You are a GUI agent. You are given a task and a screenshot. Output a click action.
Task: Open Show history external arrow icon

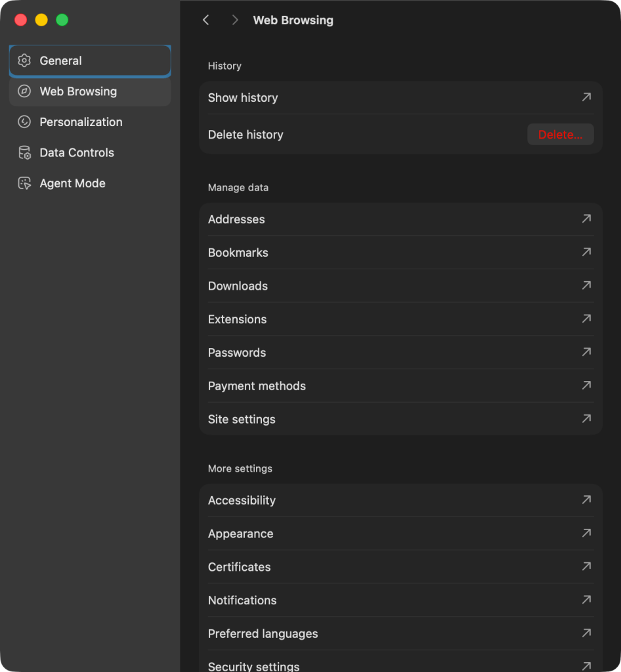click(x=586, y=97)
